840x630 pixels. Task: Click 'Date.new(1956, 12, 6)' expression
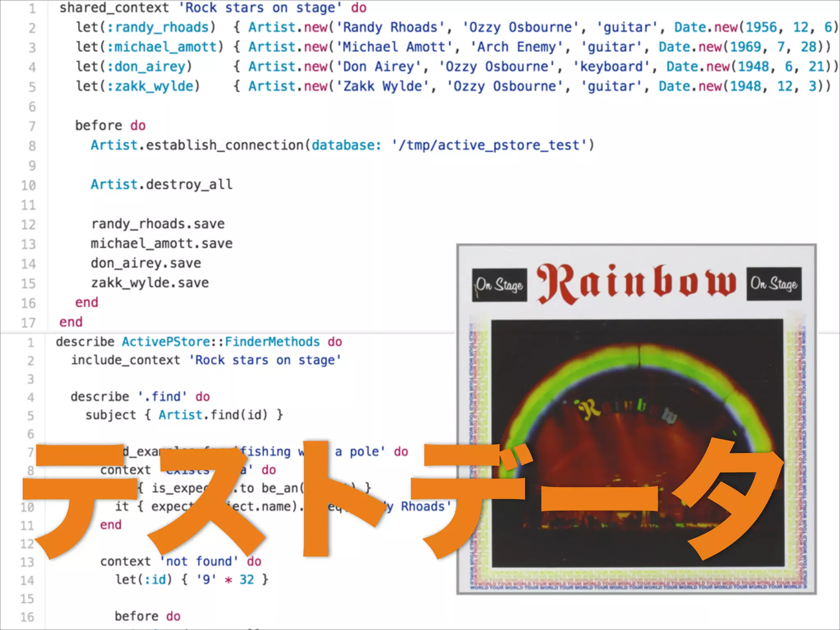[x=756, y=27]
